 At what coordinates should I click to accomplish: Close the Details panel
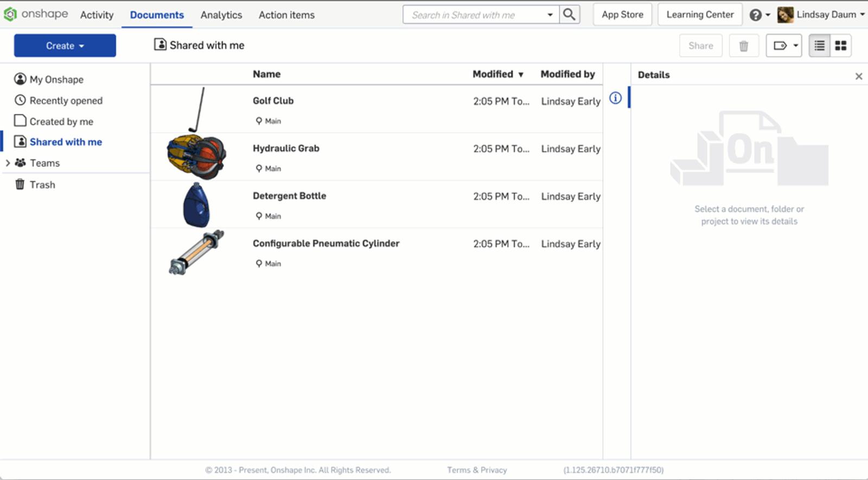pos(858,76)
